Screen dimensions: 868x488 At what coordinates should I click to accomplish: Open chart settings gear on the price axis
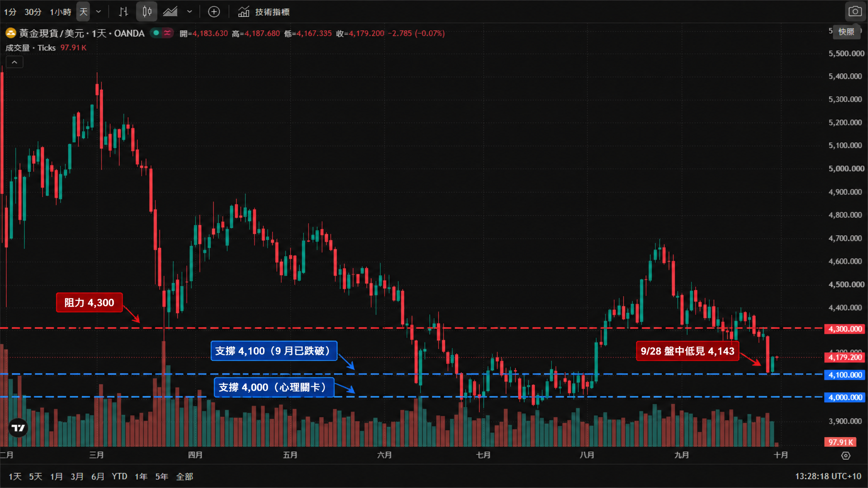846,456
